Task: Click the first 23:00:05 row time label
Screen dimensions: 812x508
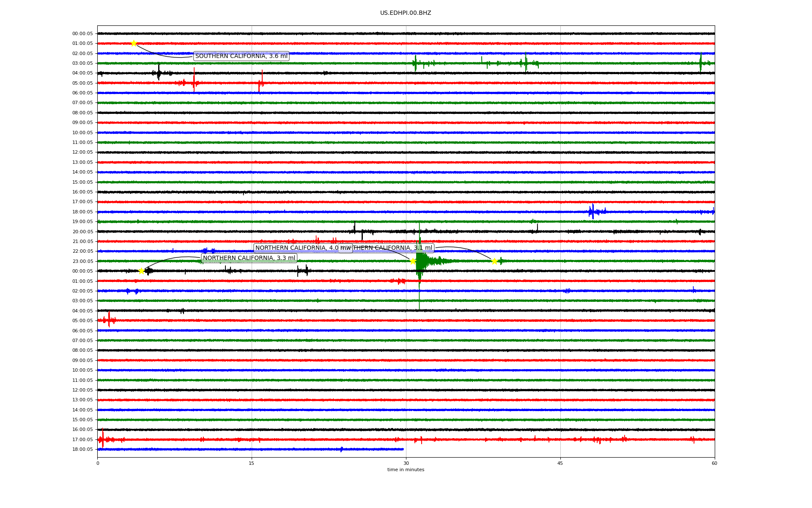Action: coord(82,261)
